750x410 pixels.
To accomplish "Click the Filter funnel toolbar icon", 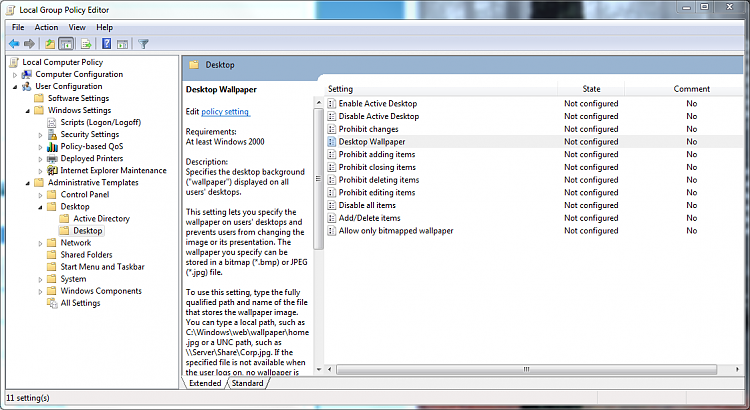I will click(143, 44).
